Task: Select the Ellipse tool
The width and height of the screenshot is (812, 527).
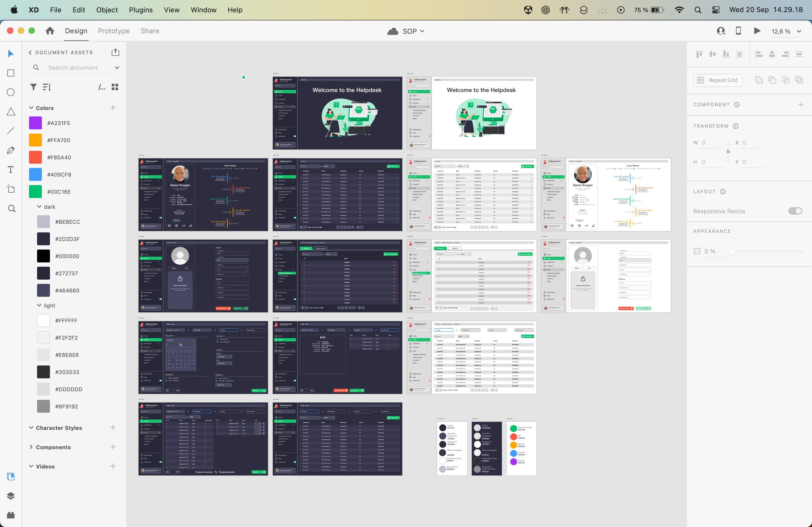Action: coord(11,92)
